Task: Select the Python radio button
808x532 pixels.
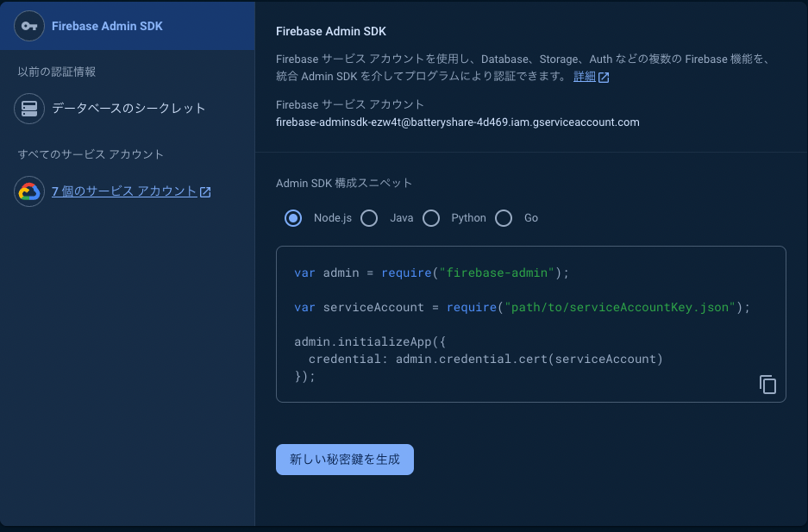Action: (x=431, y=218)
